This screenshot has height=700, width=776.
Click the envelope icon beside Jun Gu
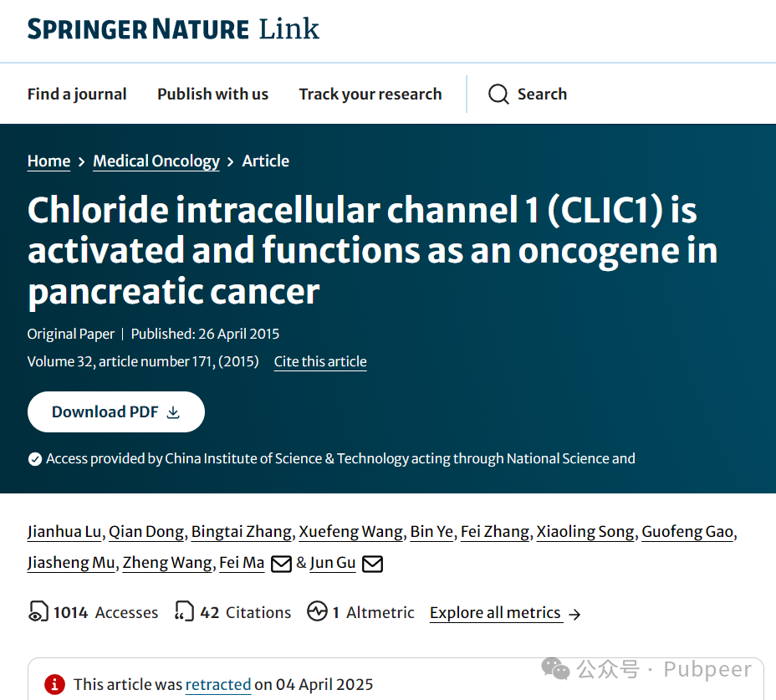372,564
